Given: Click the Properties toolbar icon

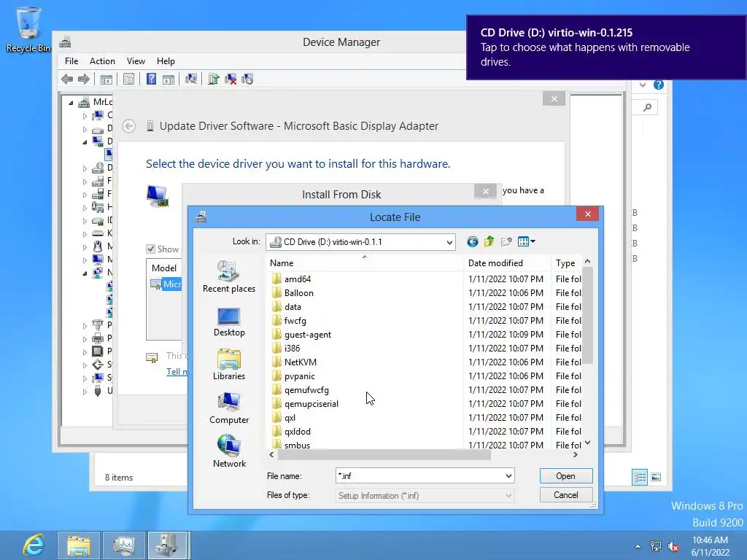Looking at the screenshot, I should (x=128, y=79).
